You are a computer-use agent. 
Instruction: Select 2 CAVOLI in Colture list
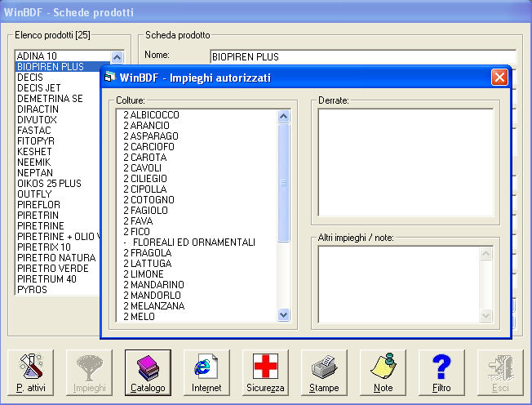pos(197,167)
